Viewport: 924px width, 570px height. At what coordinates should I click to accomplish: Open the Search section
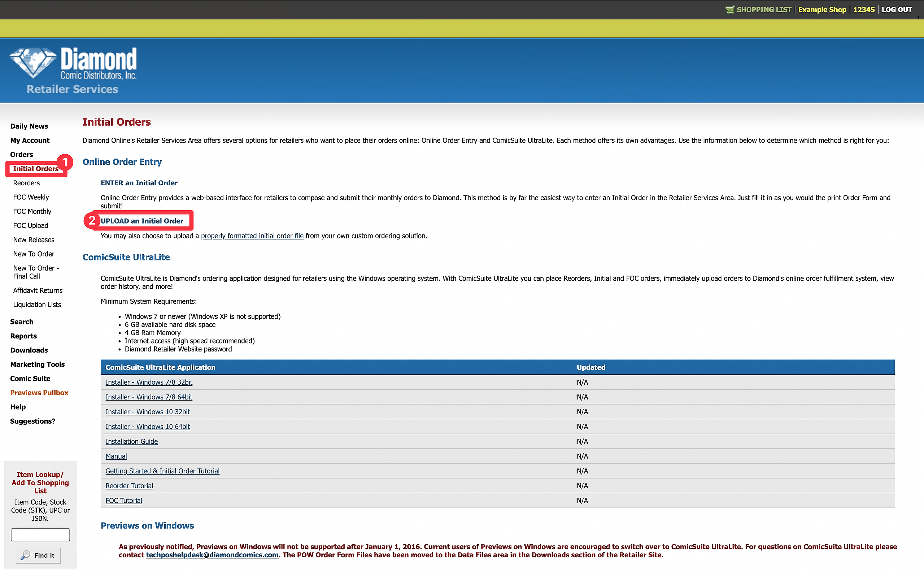[21, 321]
